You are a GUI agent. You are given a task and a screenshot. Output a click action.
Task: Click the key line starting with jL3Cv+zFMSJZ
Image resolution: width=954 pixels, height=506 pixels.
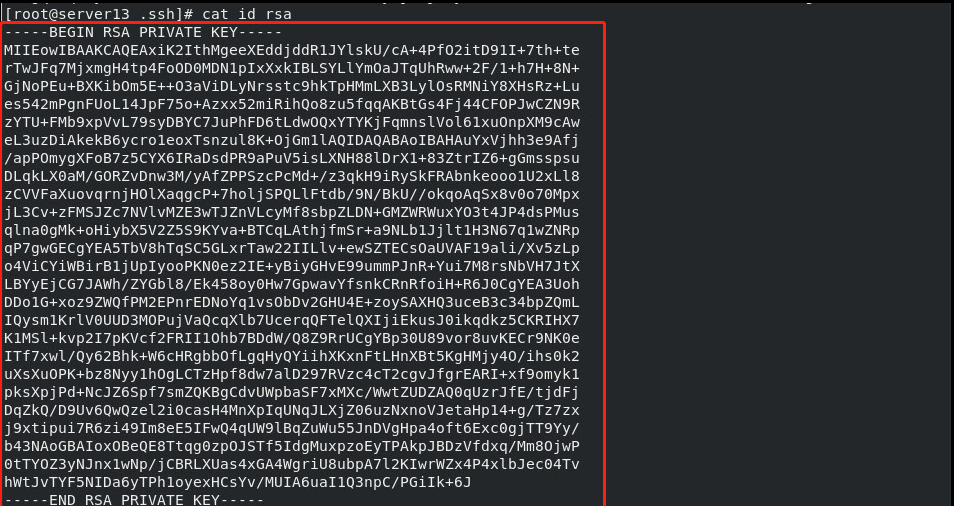coord(292,212)
